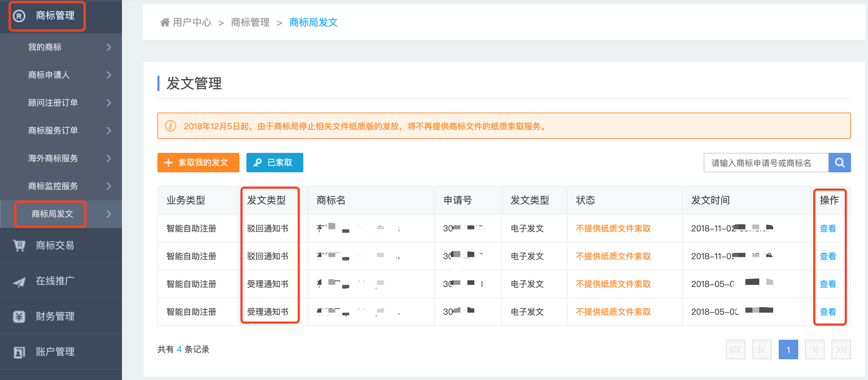Click the home icon in breadcrumb
Image resolution: width=868 pixels, height=380 pixels.
click(165, 22)
